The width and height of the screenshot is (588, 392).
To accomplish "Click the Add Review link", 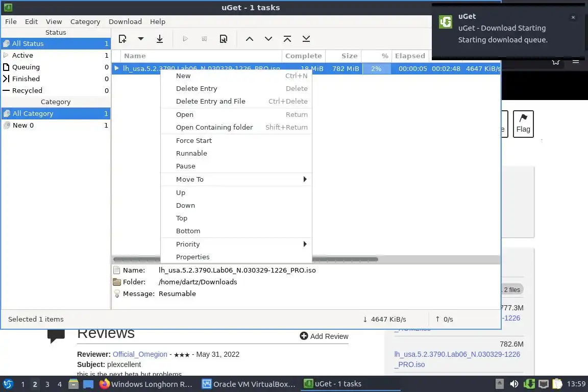I will click(324, 336).
